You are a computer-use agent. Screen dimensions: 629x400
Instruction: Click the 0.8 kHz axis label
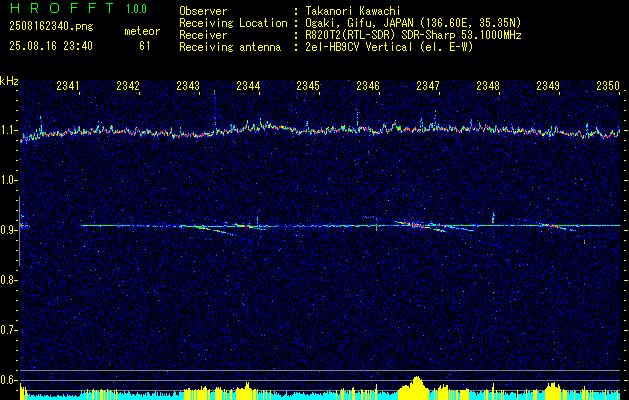8,280
